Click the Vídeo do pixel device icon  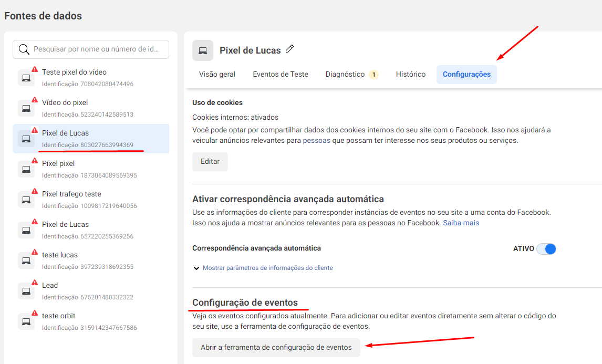pyautogui.click(x=26, y=108)
